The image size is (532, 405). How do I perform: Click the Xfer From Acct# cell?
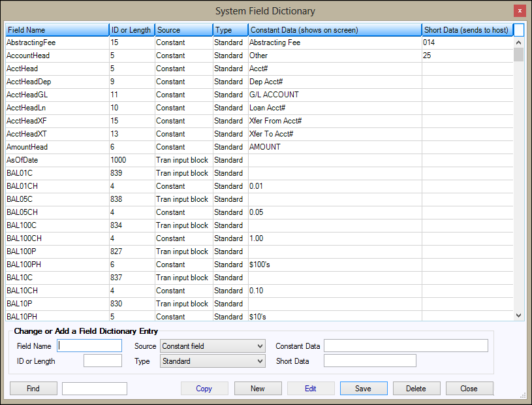336,121
